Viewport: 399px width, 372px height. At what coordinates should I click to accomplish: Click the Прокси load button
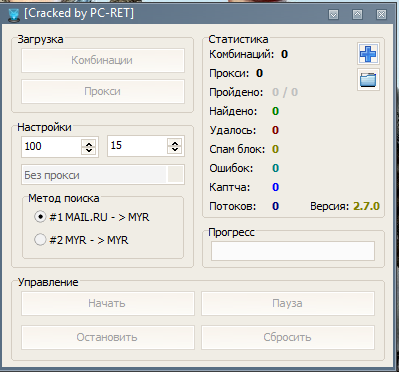pos(103,91)
